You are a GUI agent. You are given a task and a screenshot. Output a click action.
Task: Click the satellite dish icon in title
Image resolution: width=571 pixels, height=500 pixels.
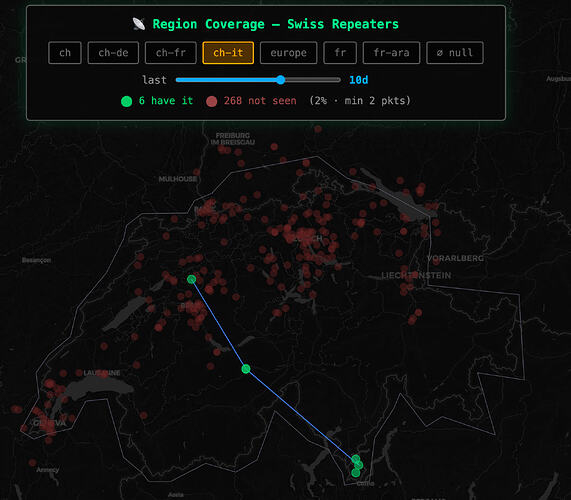139,24
